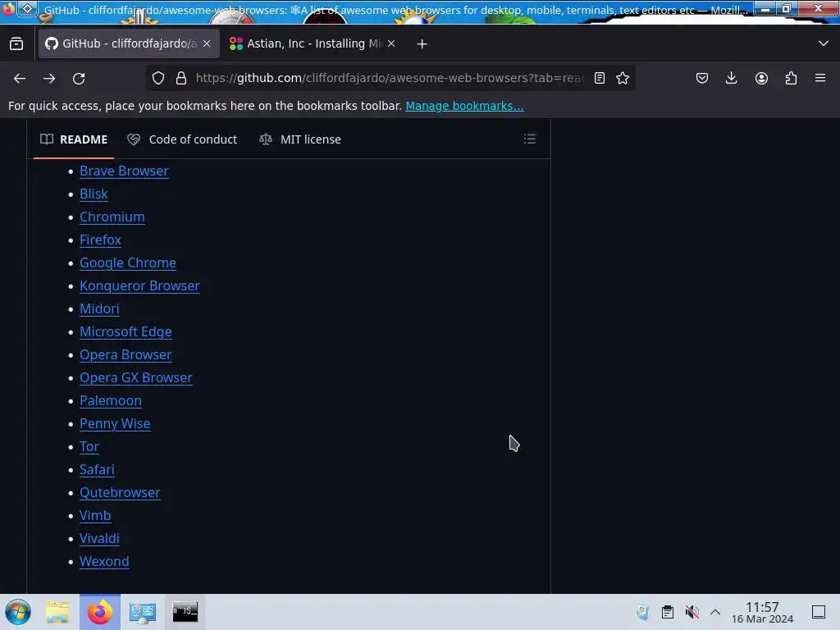Open the Firefox application hamburger menu
This screenshot has width=840, height=630.
coord(820,78)
